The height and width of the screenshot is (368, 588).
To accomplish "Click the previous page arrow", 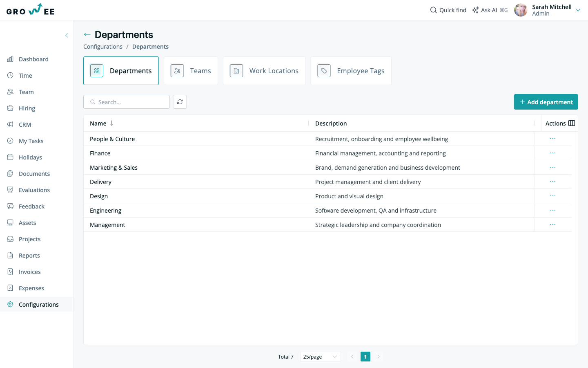I will pyautogui.click(x=352, y=357).
